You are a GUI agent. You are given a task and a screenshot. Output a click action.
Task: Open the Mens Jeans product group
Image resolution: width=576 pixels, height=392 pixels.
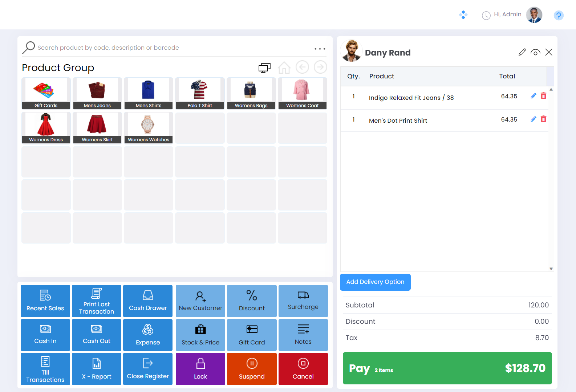(x=97, y=94)
